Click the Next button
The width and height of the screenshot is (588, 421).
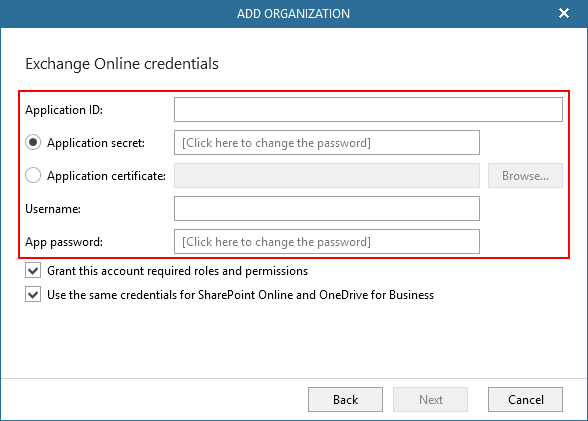click(430, 400)
